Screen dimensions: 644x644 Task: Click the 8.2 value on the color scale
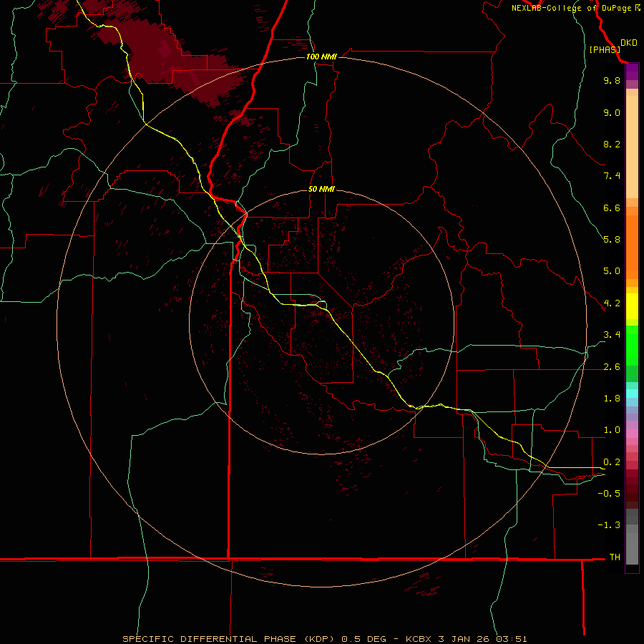612,144
